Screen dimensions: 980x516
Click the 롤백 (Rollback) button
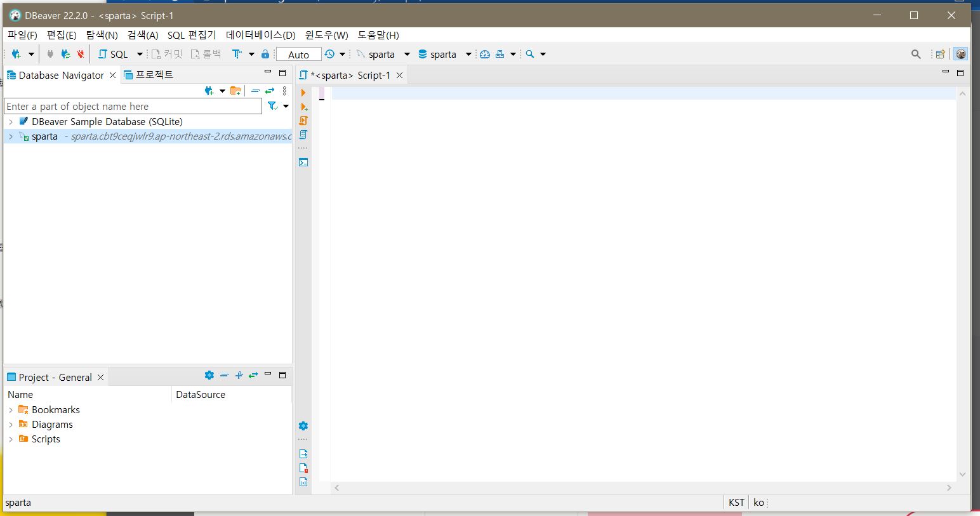206,54
